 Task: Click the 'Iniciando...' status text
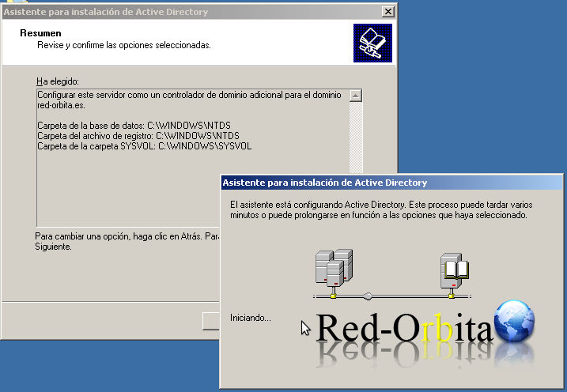tap(250, 318)
